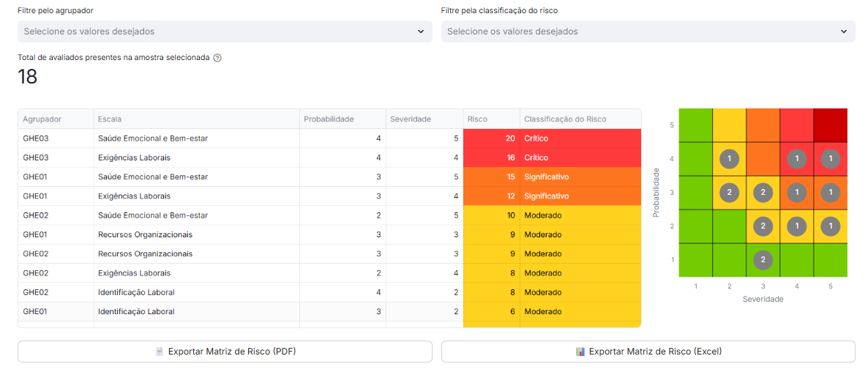Click chevron arrow of the agrupador filter
The width and height of the screenshot is (868, 375).
[420, 31]
